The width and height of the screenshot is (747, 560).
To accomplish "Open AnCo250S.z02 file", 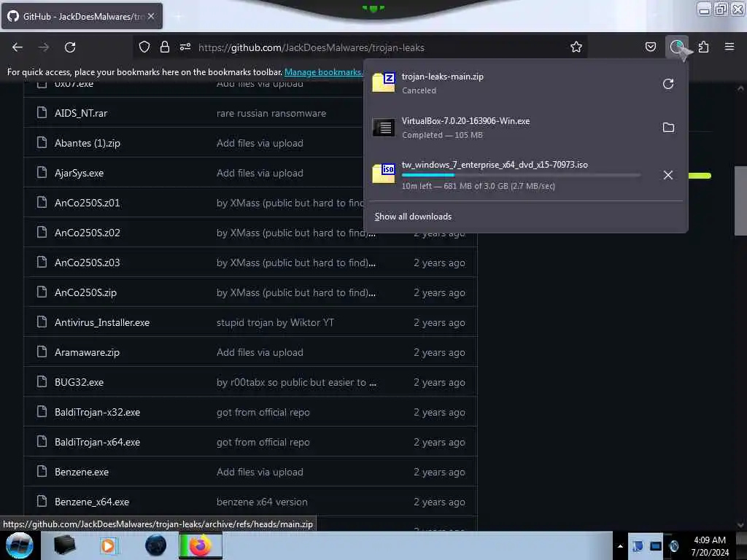I will click(x=88, y=233).
